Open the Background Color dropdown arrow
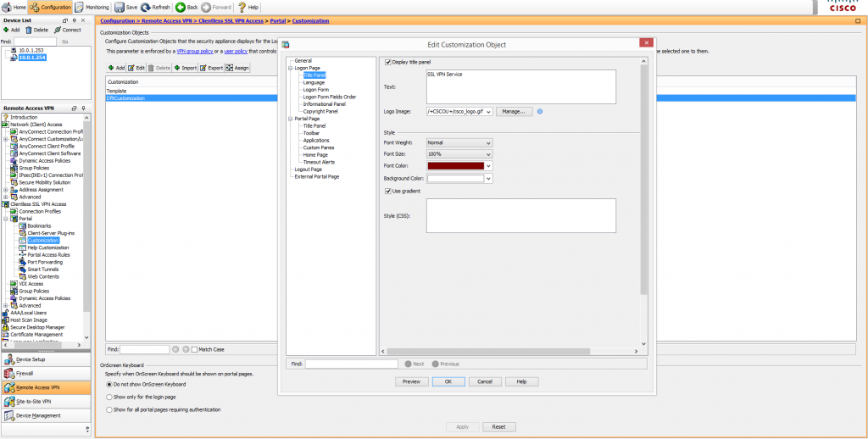Image resolution: width=868 pixels, height=439 pixels. (488, 179)
